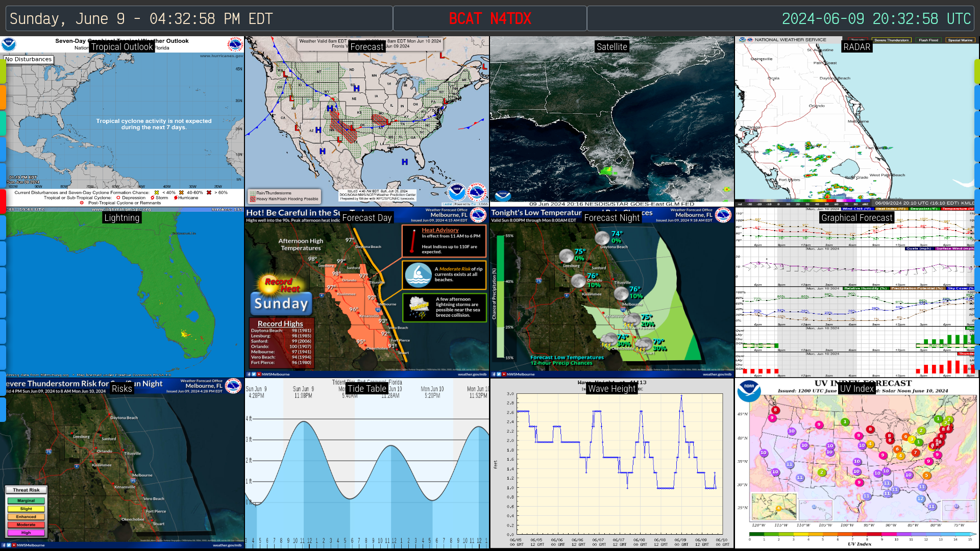Click the High threat risk color swatch
The width and height of the screenshot is (980, 551).
pos(26,533)
